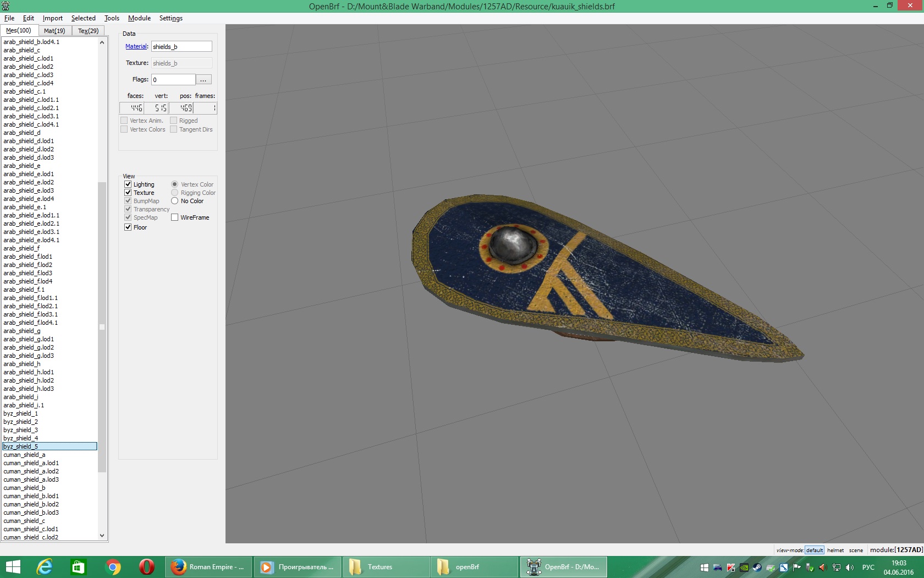Open the Settings menu
The height and width of the screenshot is (578, 924).
click(x=171, y=18)
